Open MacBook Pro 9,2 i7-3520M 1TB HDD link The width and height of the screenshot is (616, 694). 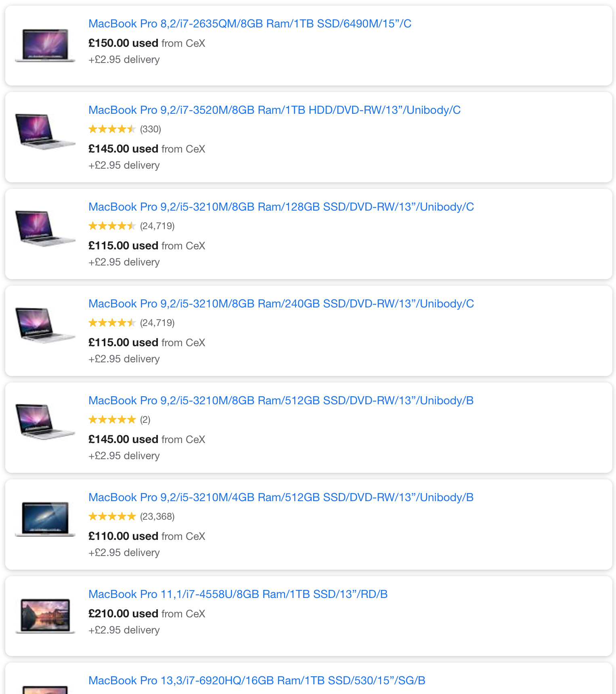click(x=274, y=110)
